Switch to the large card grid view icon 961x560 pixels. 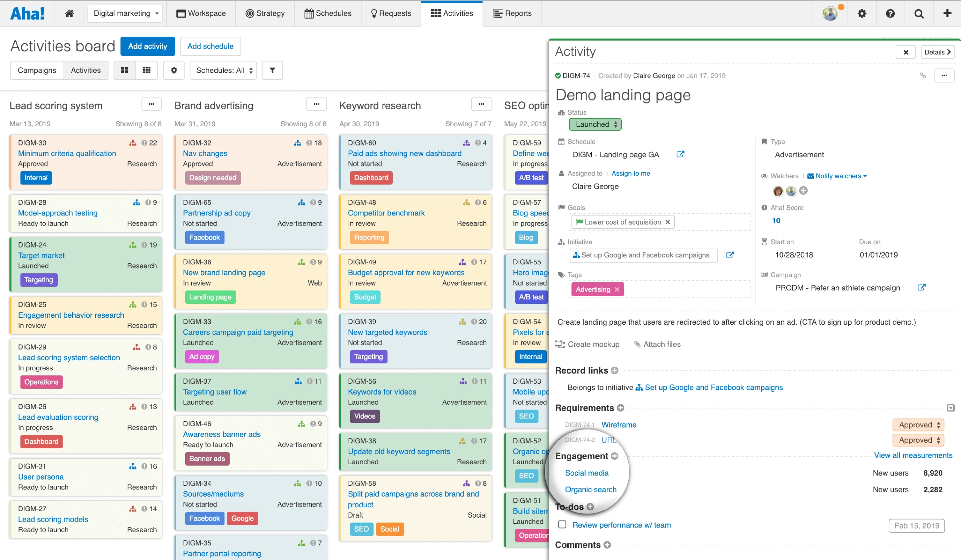125,70
